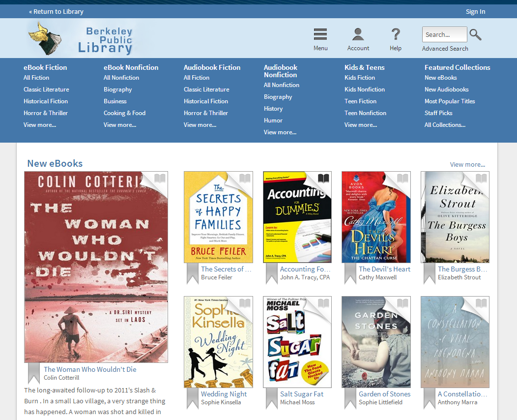Click bookmark ribbon beside The Burgess Boys title
The image size is (517, 420).
click(x=430, y=273)
